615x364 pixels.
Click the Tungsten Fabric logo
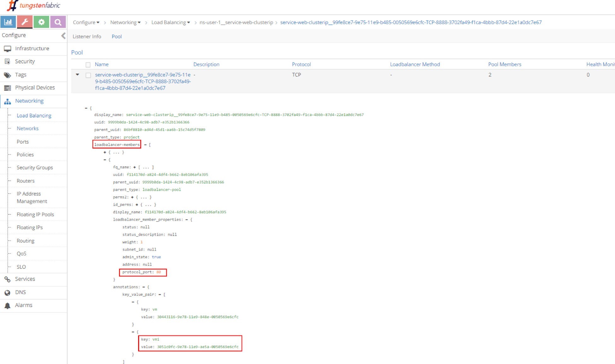[33, 5]
